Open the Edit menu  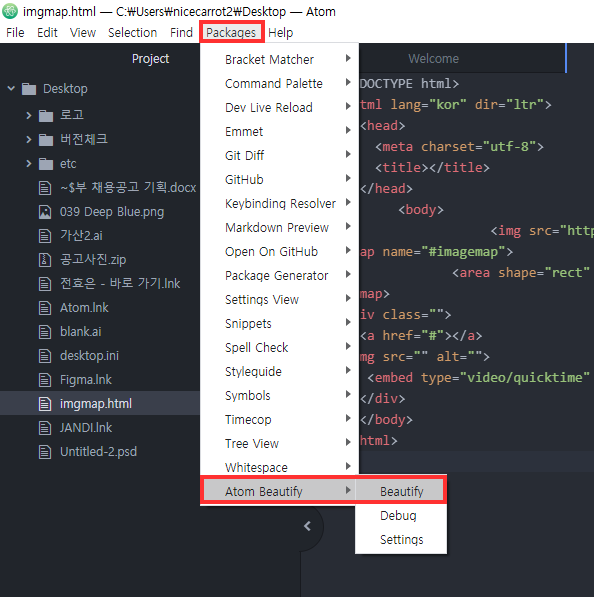pos(47,33)
